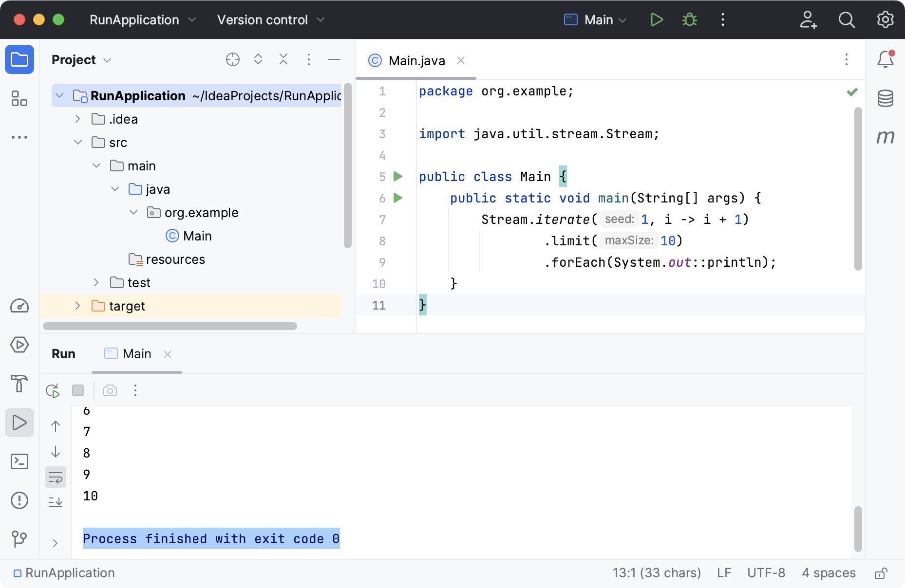Open IDE settings gear
This screenshot has height=588, width=905.
(x=885, y=19)
